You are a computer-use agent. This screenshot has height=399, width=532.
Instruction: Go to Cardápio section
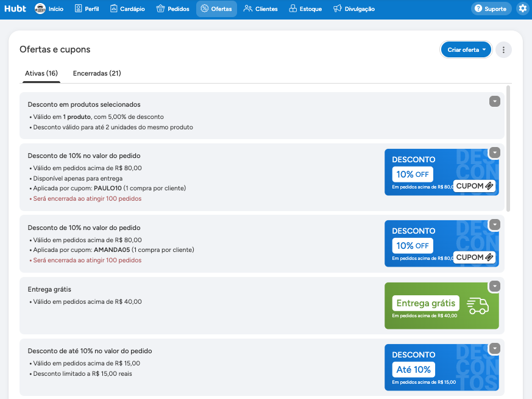coord(127,9)
